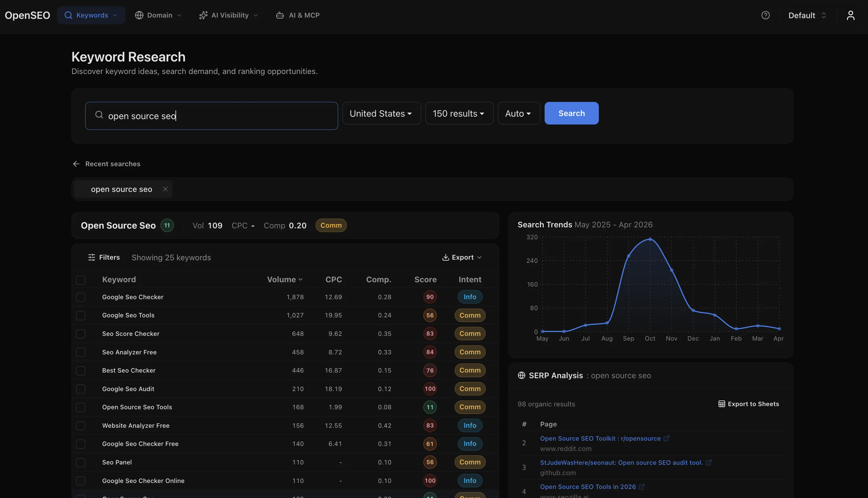Open the Keywords navigation menu
The image size is (868, 498).
[x=91, y=15]
